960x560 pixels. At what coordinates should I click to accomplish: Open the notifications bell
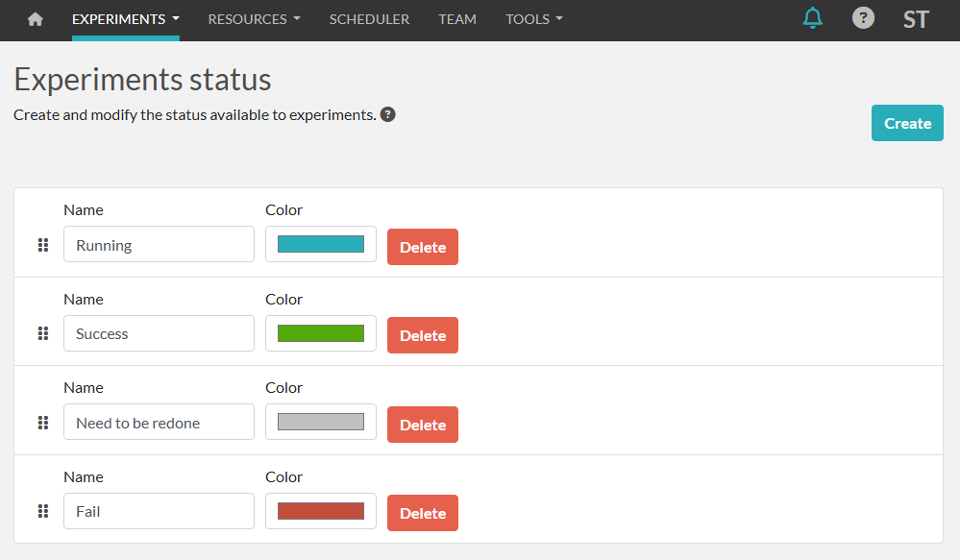point(813,18)
